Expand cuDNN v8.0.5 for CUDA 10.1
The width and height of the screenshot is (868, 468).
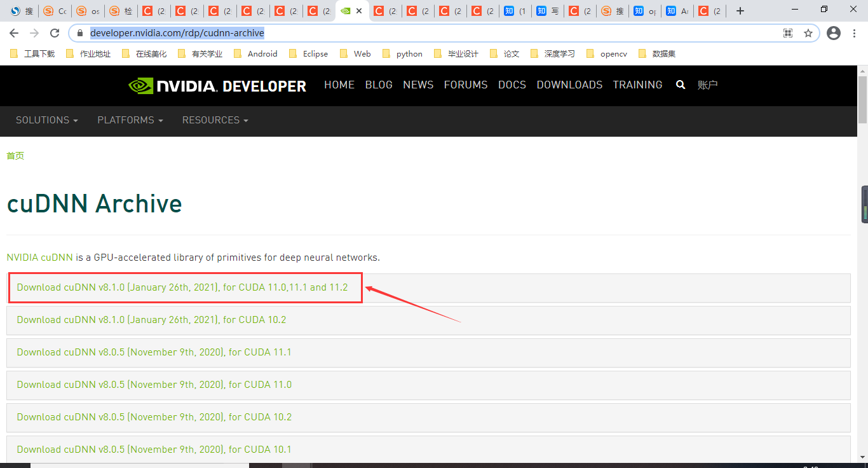pos(428,450)
